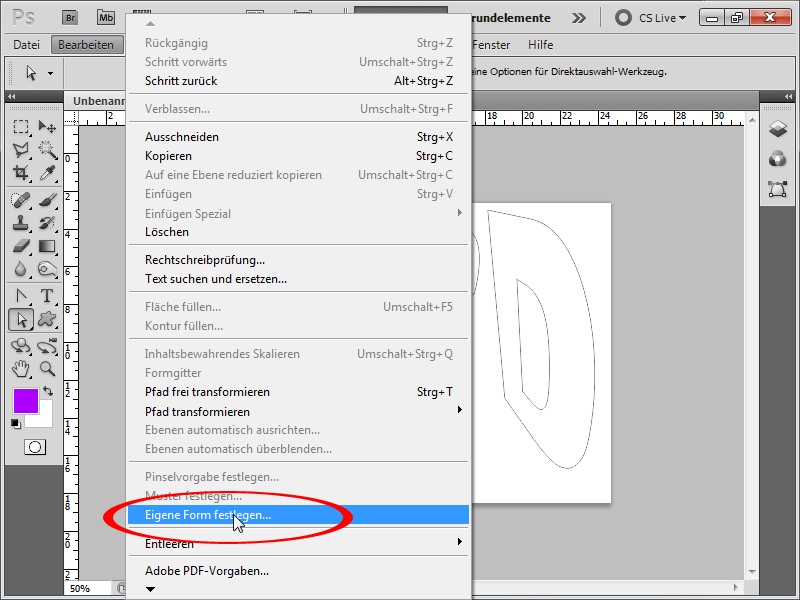Select the Type tool

(x=47, y=296)
